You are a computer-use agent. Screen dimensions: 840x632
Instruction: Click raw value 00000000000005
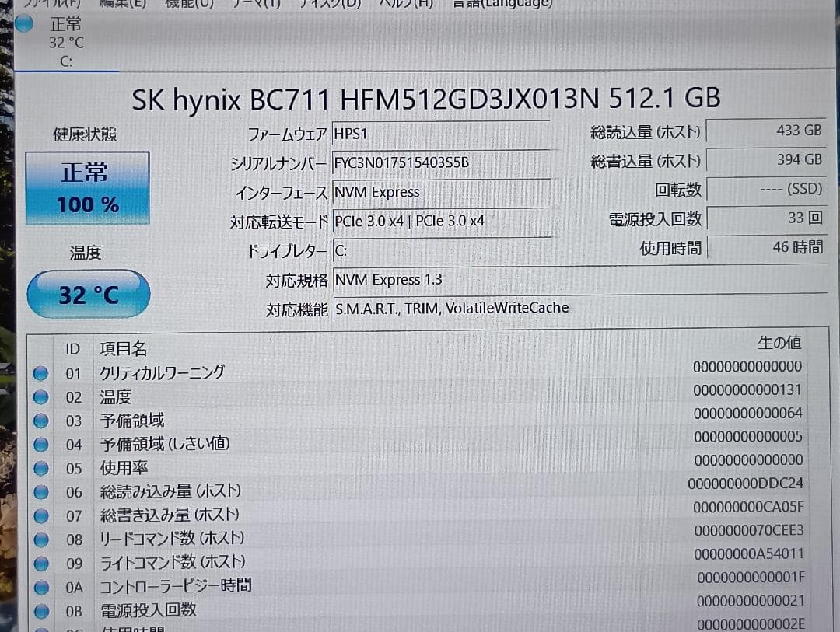point(748,437)
